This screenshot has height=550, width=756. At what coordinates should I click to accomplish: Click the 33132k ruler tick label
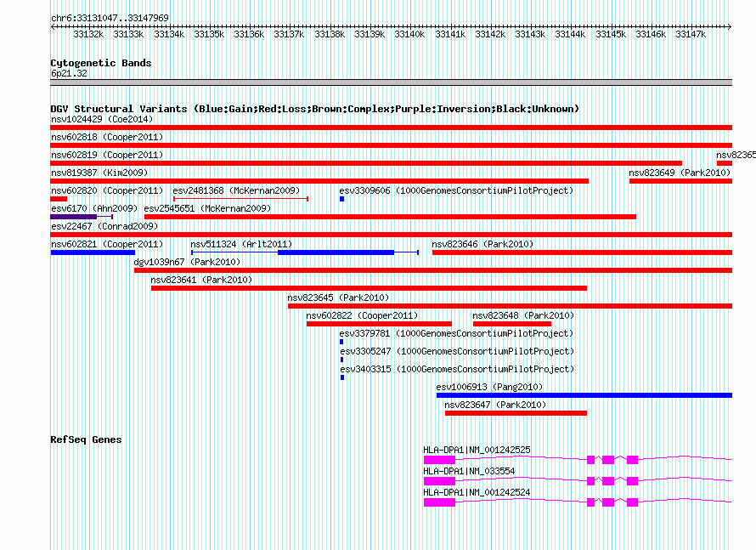click(88, 34)
